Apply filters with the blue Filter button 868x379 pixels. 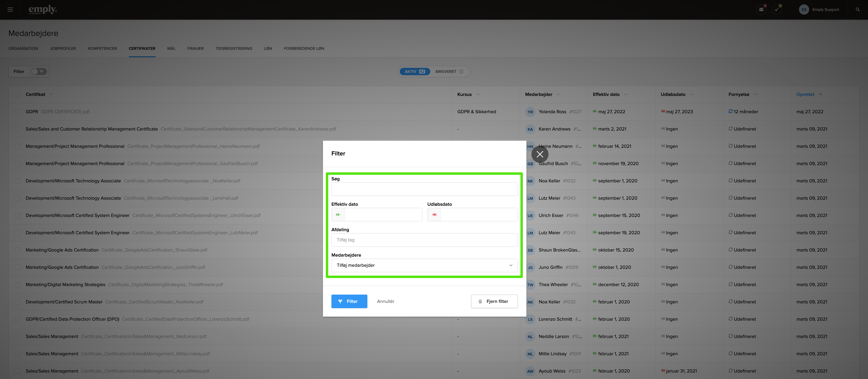coord(349,301)
